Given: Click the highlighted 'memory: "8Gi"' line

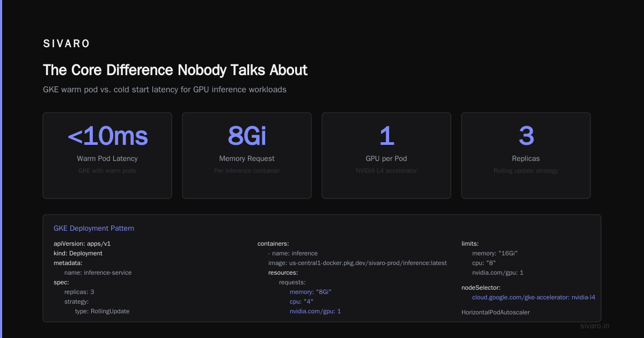Looking at the screenshot, I should coord(311,292).
